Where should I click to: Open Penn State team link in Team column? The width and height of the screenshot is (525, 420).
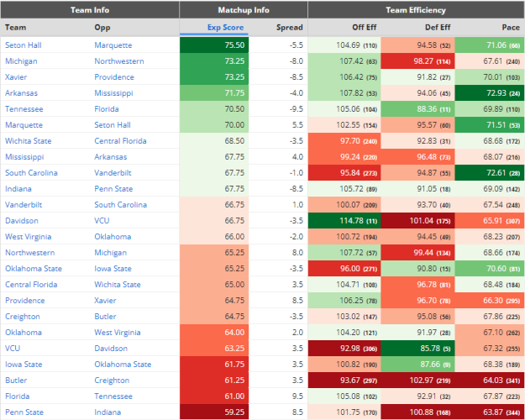click(x=24, y=412)
